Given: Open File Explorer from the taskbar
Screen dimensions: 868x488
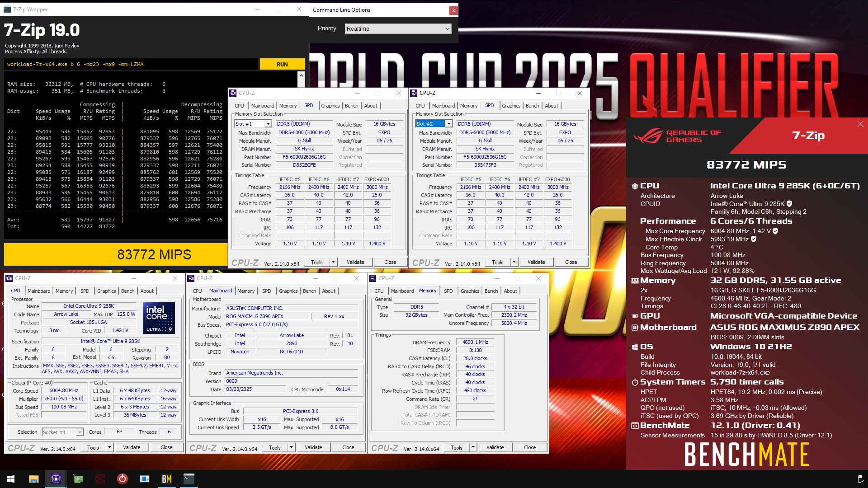Looking at the screenshot, I should pos(33,479).
